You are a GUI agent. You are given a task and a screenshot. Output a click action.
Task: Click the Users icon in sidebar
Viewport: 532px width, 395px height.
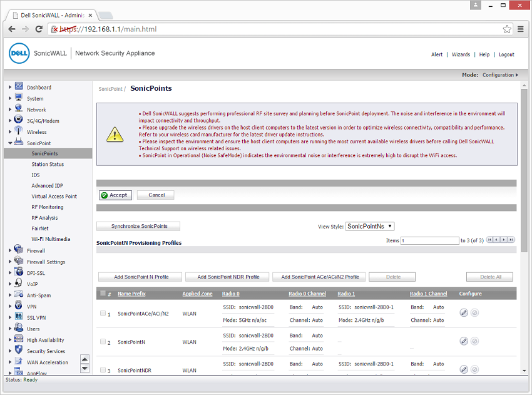(19, 328)
